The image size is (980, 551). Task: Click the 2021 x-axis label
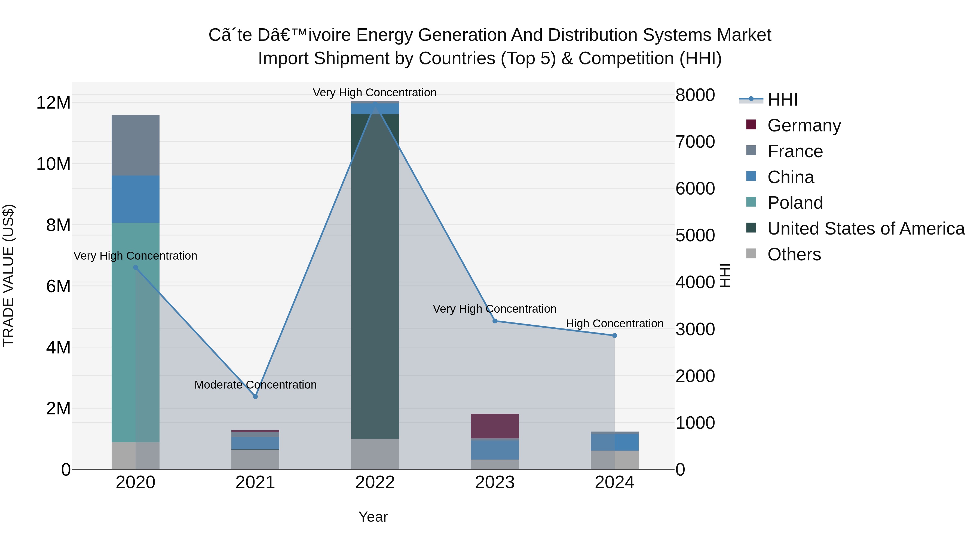255,482
